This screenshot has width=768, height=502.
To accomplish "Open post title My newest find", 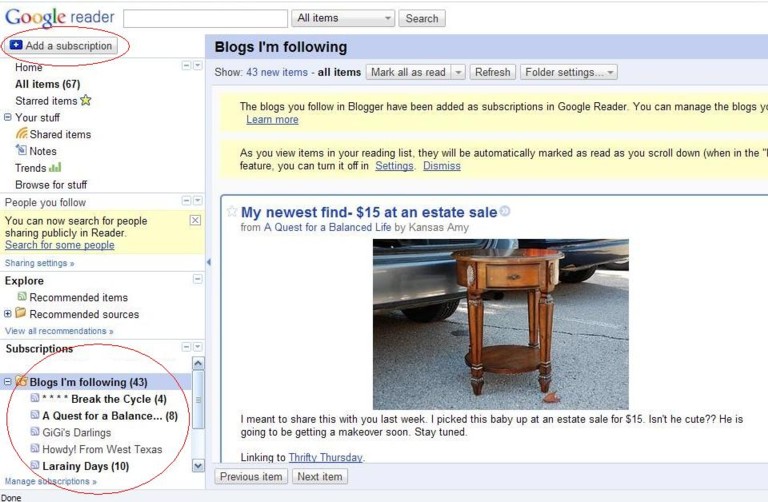I will click(369, 212).
